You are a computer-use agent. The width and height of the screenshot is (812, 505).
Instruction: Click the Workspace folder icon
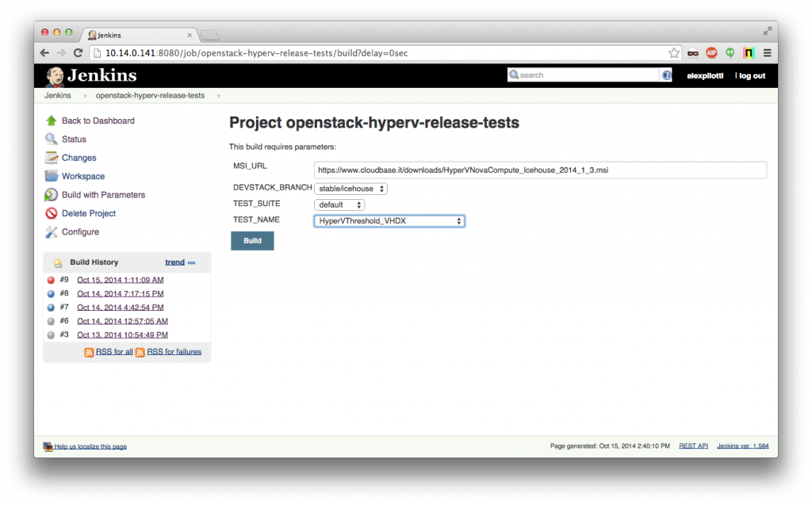click(x=52, y=176)
